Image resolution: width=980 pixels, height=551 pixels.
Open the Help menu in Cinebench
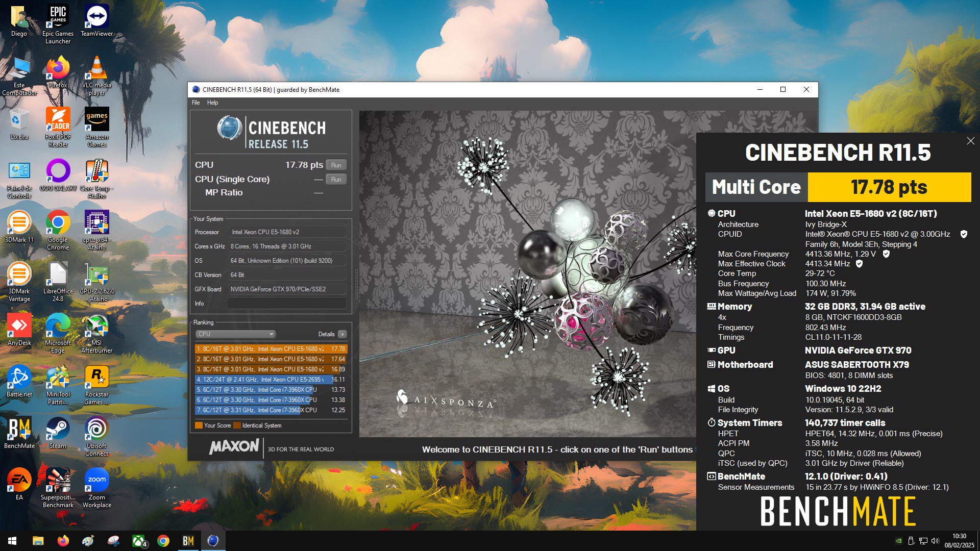[x=212, y=103]
